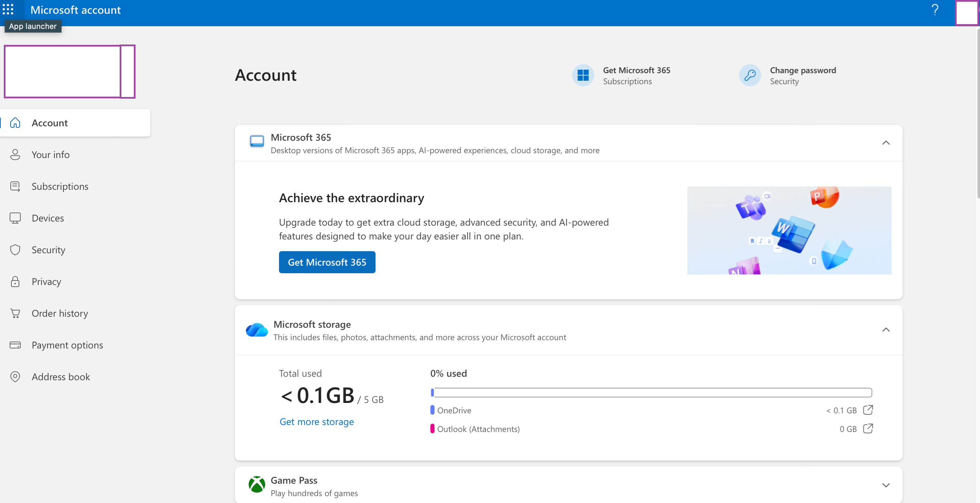Click the Microsoft 365 card heading

[301, 137]
